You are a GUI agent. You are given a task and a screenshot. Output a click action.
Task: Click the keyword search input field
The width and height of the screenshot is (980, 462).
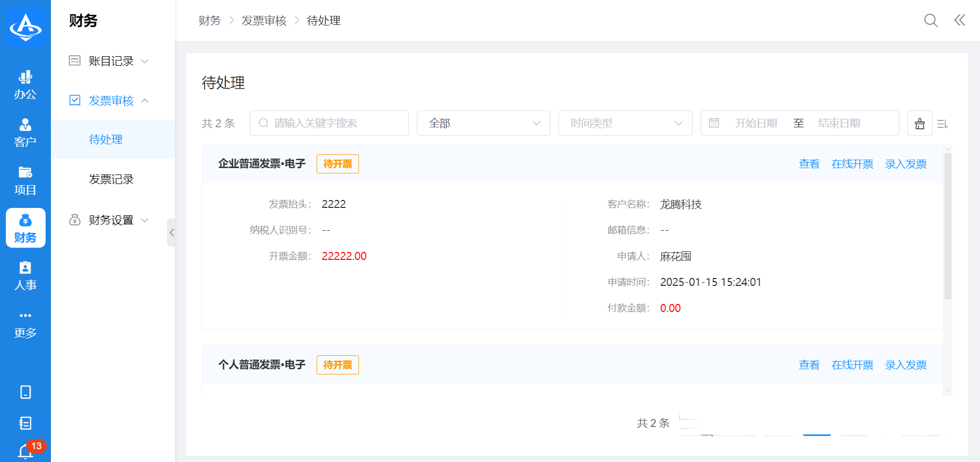click(334, 123)
